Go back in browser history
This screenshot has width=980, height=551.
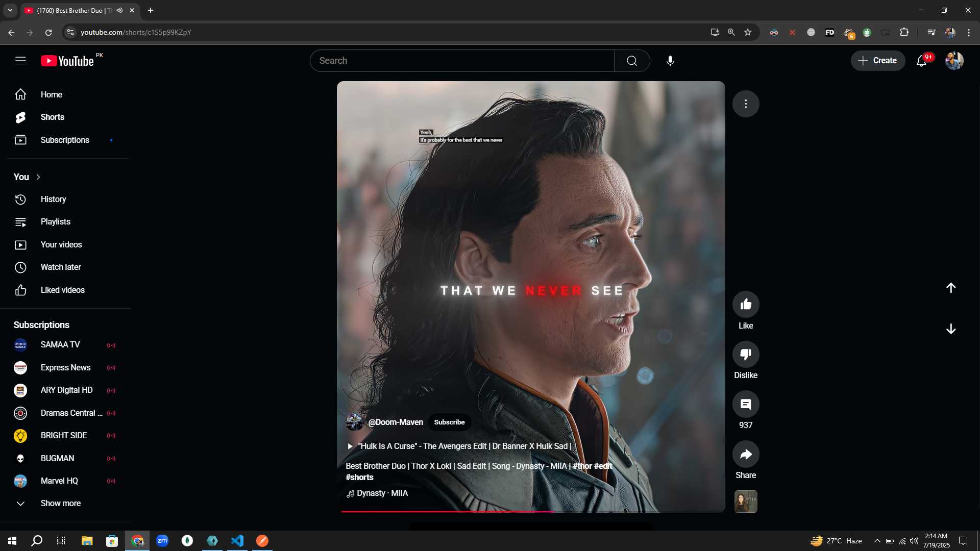pyautogui.click(x=11, y=32)
